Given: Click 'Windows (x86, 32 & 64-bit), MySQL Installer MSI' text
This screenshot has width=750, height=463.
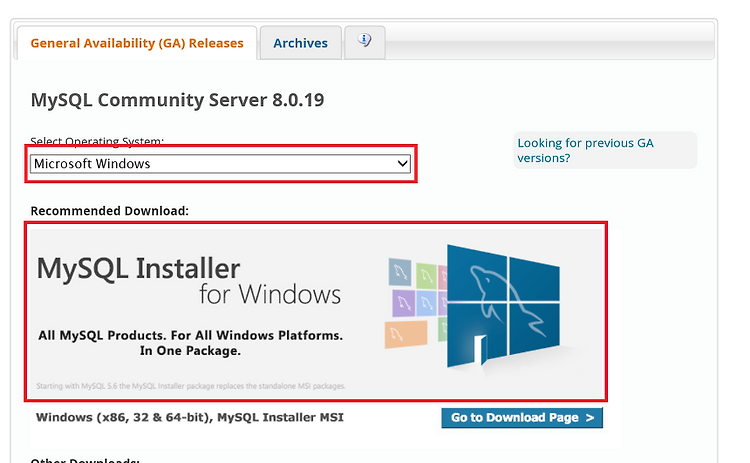Looking at the screenshot, I should click(x=190, y=418).
